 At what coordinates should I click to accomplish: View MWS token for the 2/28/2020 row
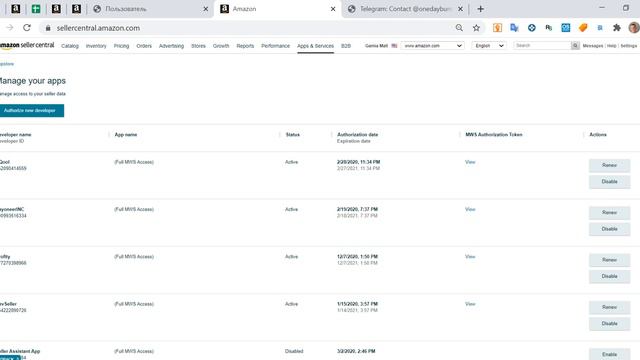[470, 162]
